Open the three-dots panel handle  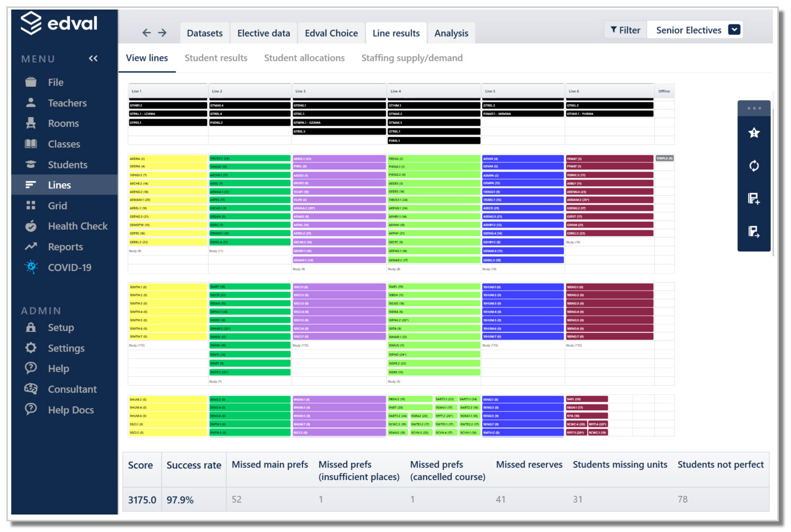pos(754,108)
